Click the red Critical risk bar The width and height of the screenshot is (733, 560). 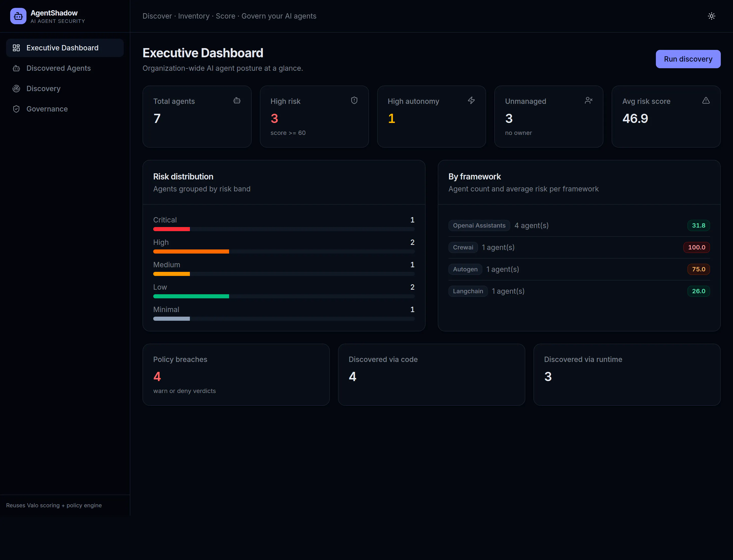tap(171, 229)
